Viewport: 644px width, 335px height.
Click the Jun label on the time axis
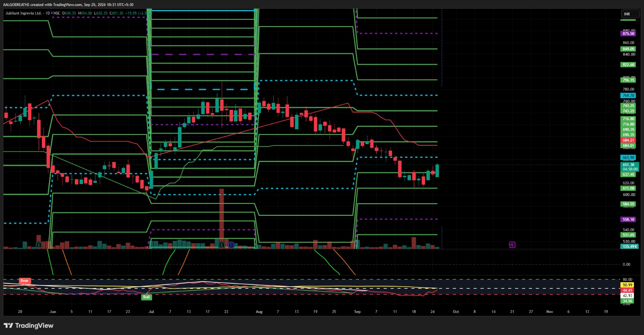(x=53, y=312)
